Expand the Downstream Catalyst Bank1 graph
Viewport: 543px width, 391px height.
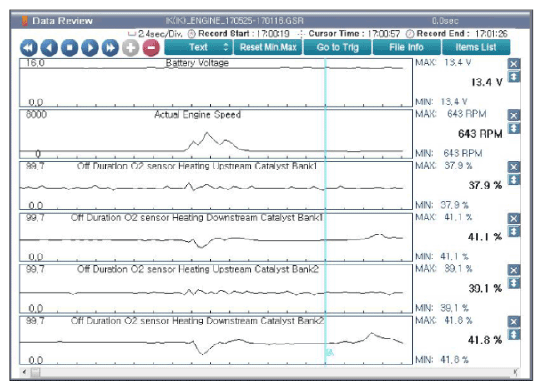[514, 231]
